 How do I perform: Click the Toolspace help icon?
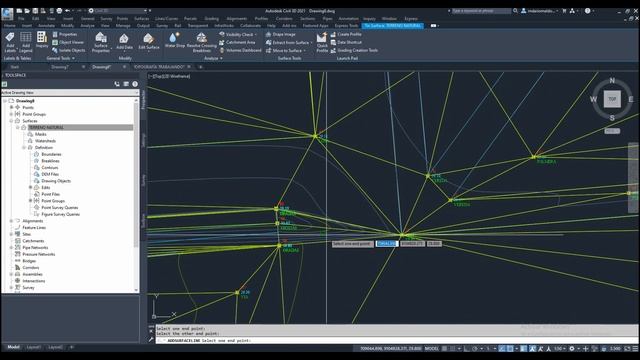(x=135, y=84)
